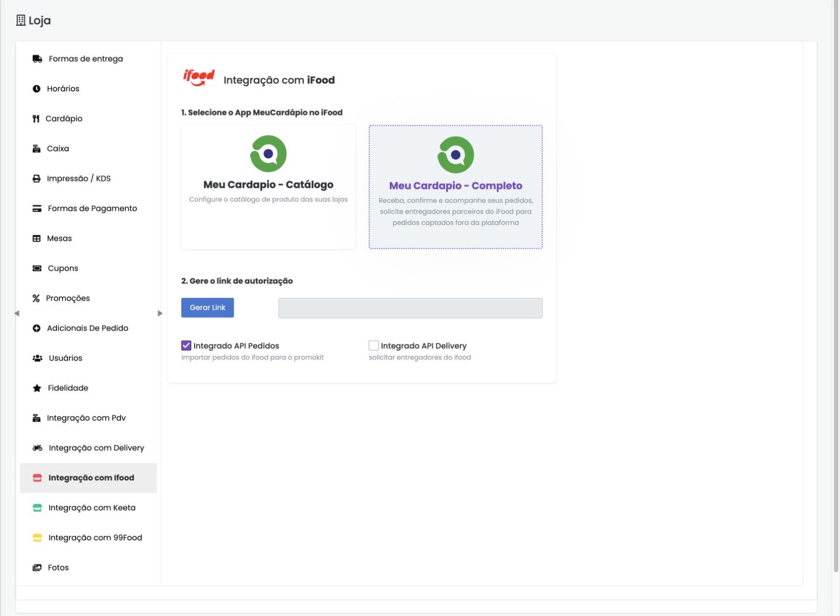Click the credit card icon for Formas de Pagamento
This screenshot has width=840, height=616.
[37, 209]
